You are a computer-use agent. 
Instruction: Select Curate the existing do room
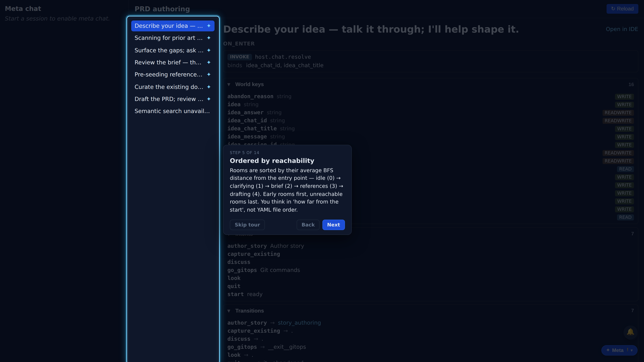pyautogui.click(x=173, y=87)
